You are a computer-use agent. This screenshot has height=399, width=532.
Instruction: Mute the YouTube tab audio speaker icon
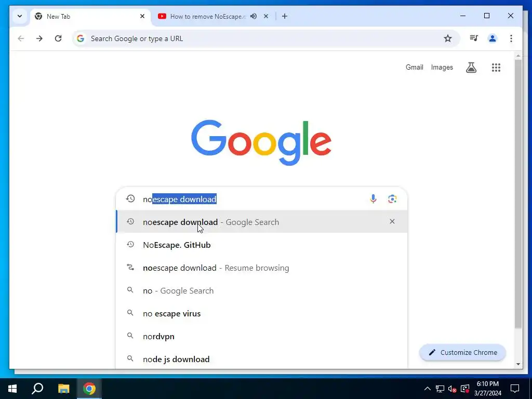click(x=254, y=16)
